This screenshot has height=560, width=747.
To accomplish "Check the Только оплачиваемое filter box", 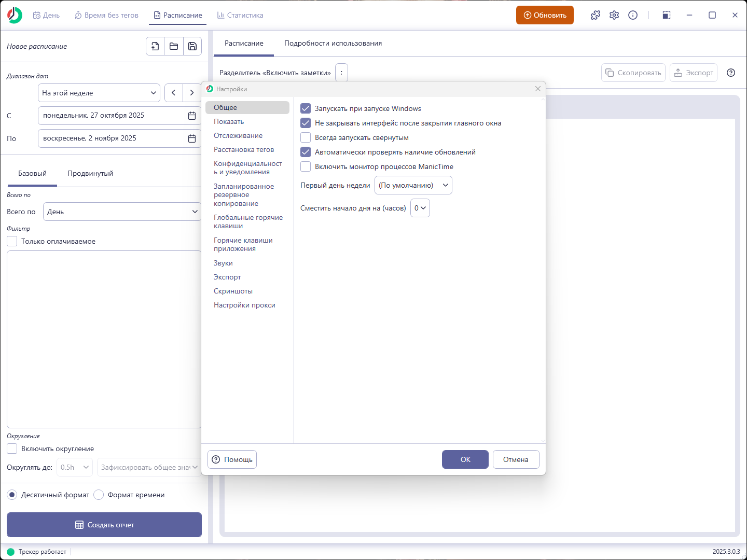I will (12, 241).
